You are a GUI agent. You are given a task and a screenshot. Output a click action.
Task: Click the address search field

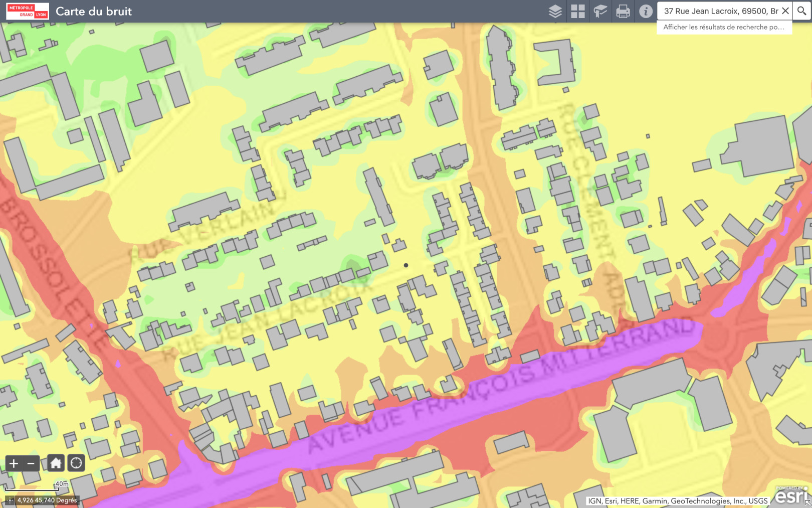coord(720,11)
